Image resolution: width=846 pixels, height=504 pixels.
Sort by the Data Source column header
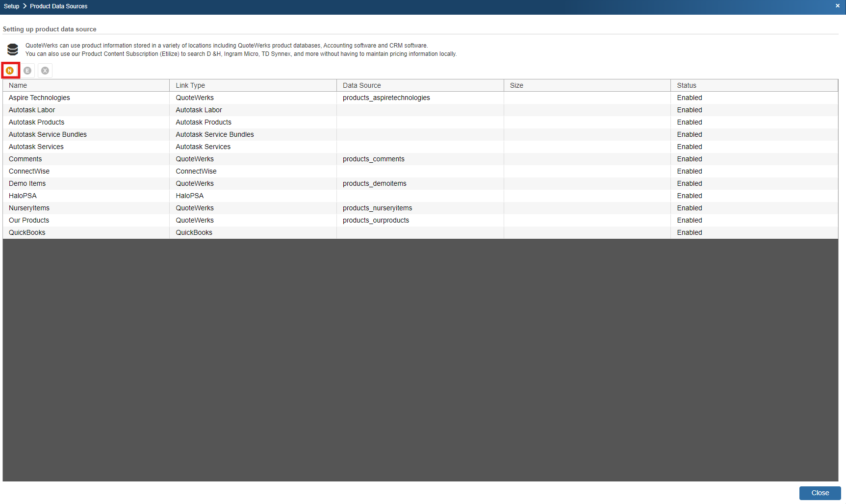tap(420, 85)
